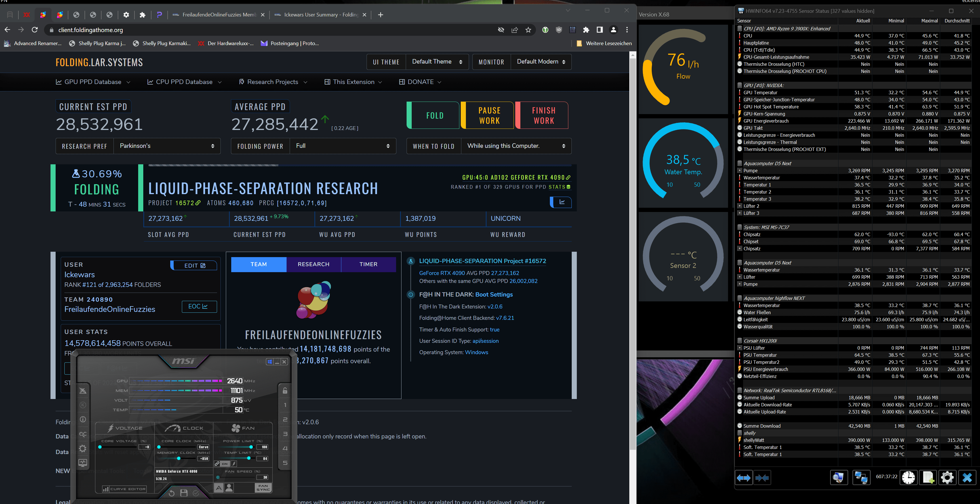
Task: Apply Afterburner settings with checkmark icon
Action: click(x=196, y=493)
